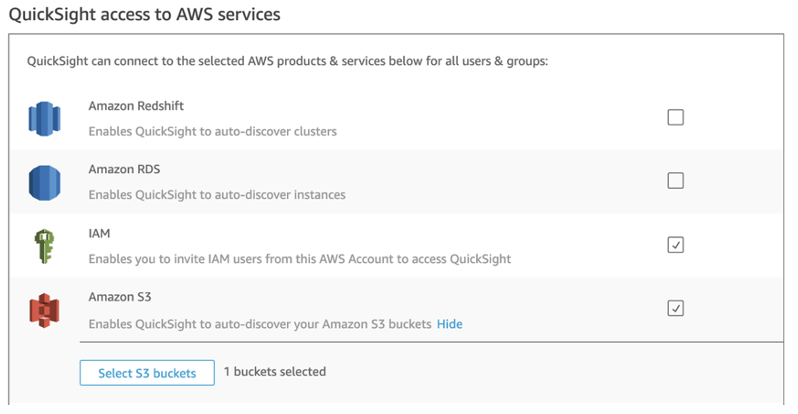Choose the Amazon S3 service label
The width and height of the screenshot is (798, 414).
(118, 297)
